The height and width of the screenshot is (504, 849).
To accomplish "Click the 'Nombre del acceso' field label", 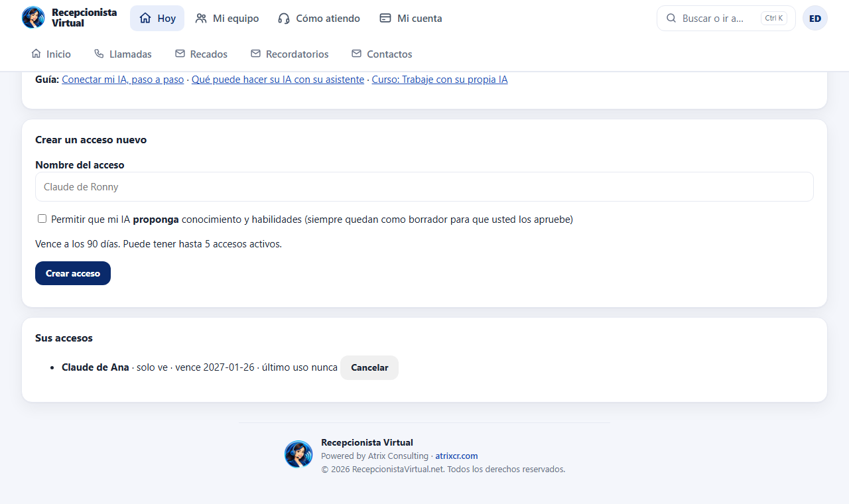I will coord(80,165).
